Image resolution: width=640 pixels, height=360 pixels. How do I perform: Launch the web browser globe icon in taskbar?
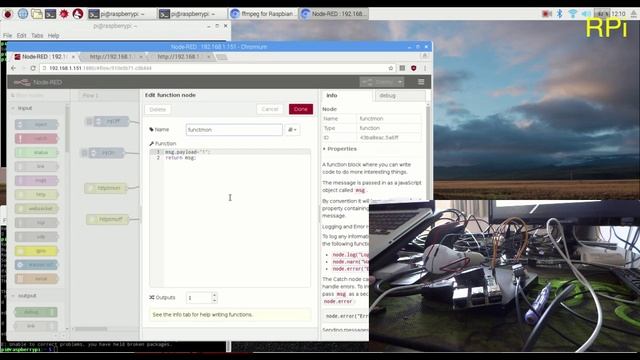pyautogui.click(x=23, y=14)
